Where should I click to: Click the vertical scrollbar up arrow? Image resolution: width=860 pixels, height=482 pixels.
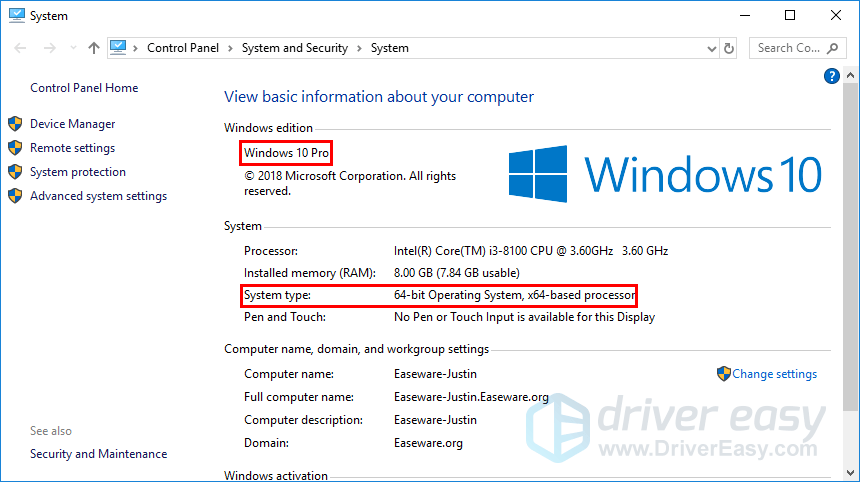click(850, 75)
